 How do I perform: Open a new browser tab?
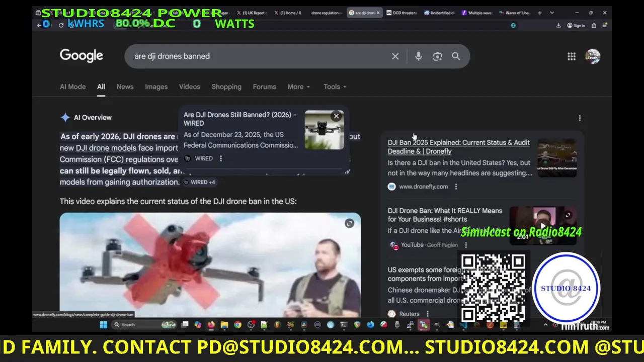click(x=539, y=13)
